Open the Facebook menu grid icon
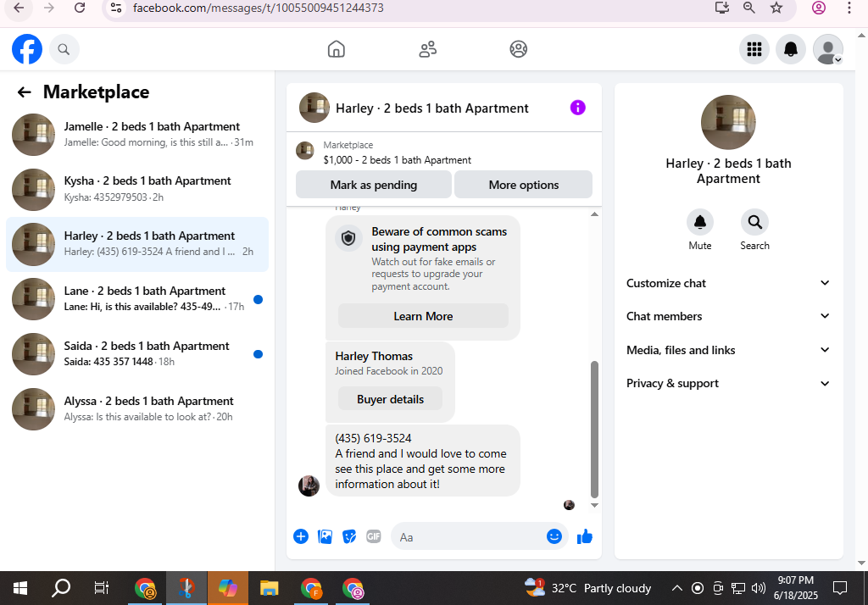The image size is (868, 605). click(x=754, y=49)
